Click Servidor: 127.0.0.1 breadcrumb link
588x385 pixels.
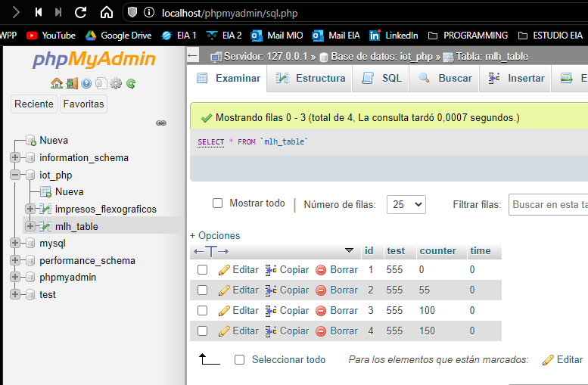pyautogui.click(x=266, y=57)
